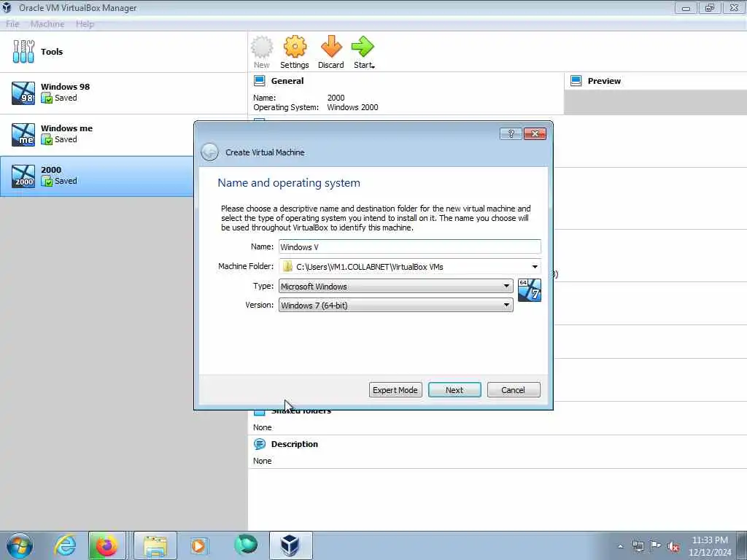This screenshot has height=560, width=747.
Task: Select the Windows 98 VM icon
Action: (x=23, y=93)
